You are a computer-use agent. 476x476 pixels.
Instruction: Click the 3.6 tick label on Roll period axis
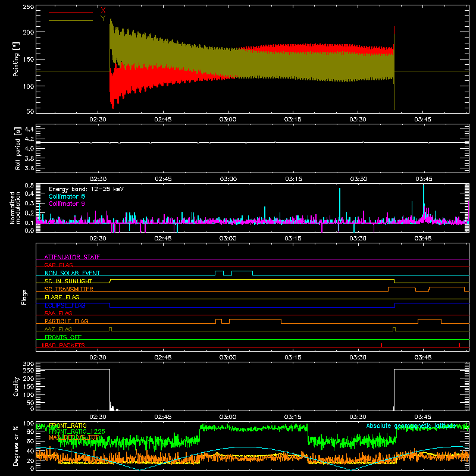pos(29,168)
